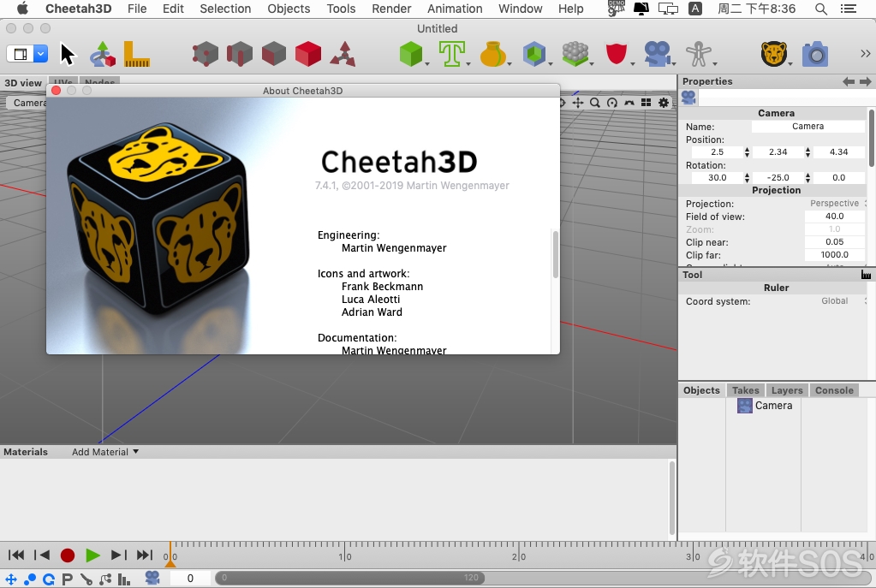Open the Render menu
This screenshot has width=876, height=588.
tap(391, 9)
